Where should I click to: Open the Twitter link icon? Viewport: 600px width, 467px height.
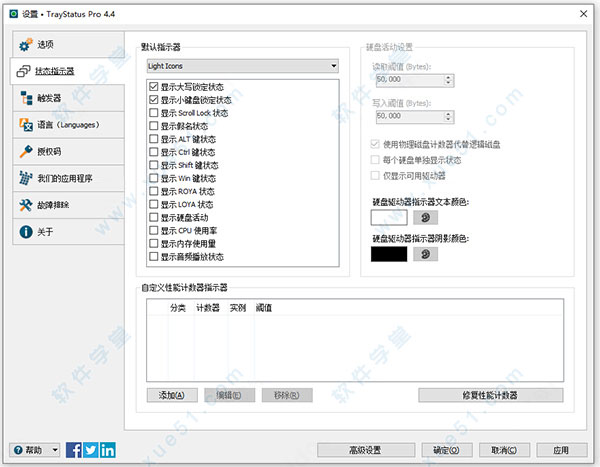point(91,450)
